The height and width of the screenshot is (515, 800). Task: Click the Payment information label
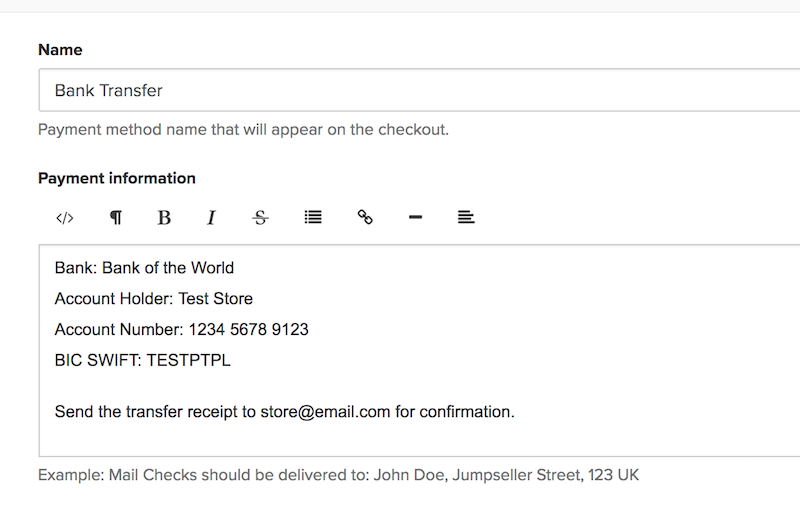(117, 178)
